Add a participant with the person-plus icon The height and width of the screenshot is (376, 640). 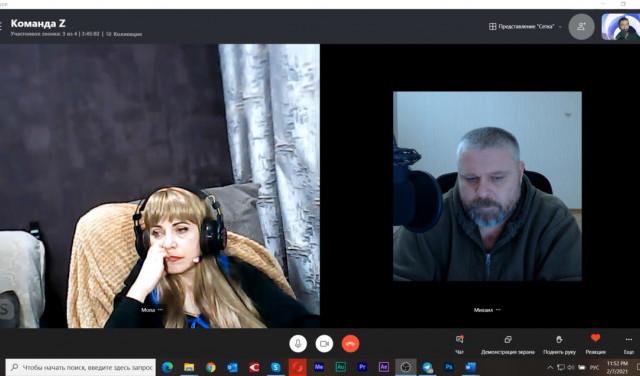click(581, 27)
